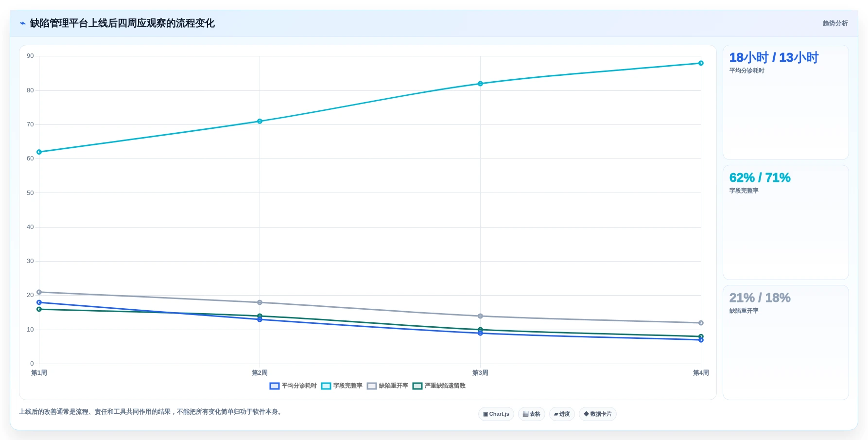Click the 第1周 axis label

[39, 373]
